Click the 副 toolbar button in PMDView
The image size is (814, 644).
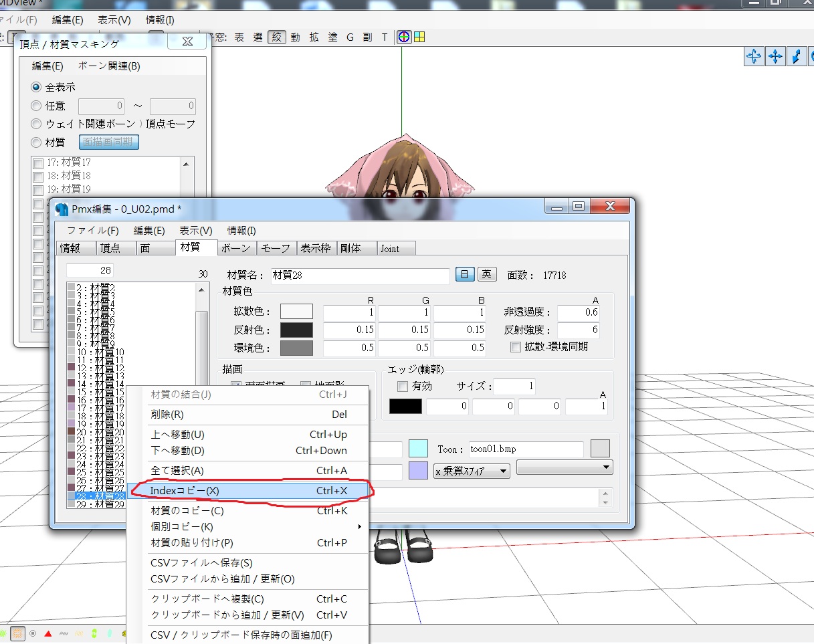tap(367, 37)
